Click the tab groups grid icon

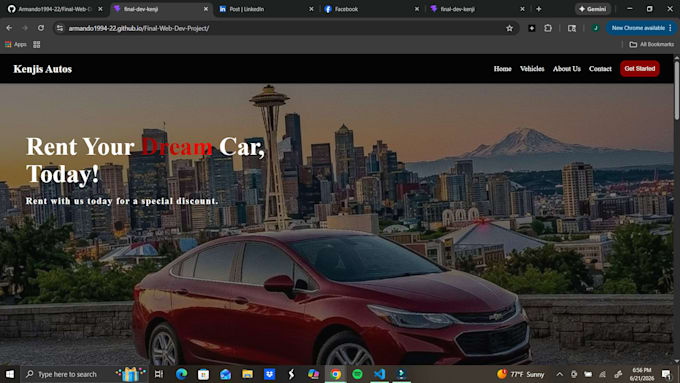click(37, 44)
